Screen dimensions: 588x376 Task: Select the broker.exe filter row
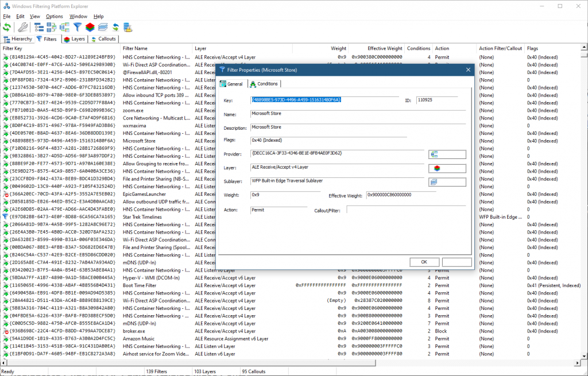[x=134, y=331]
